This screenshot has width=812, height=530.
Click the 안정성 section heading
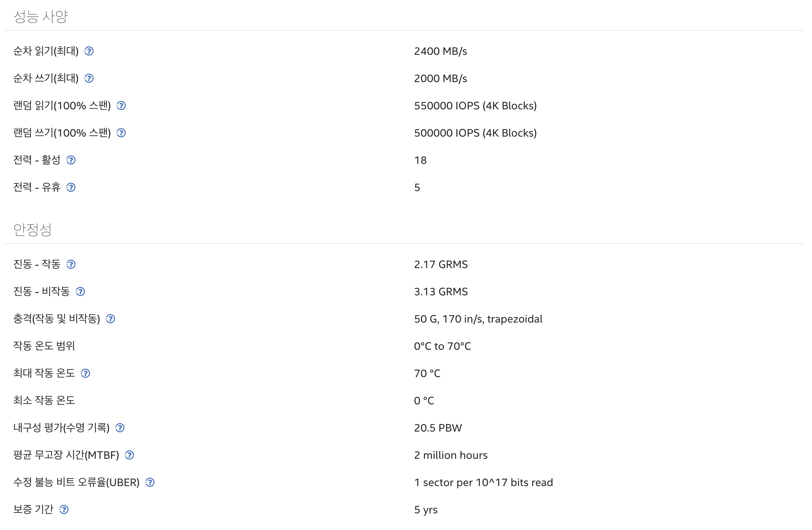click(x=32, y=230)
